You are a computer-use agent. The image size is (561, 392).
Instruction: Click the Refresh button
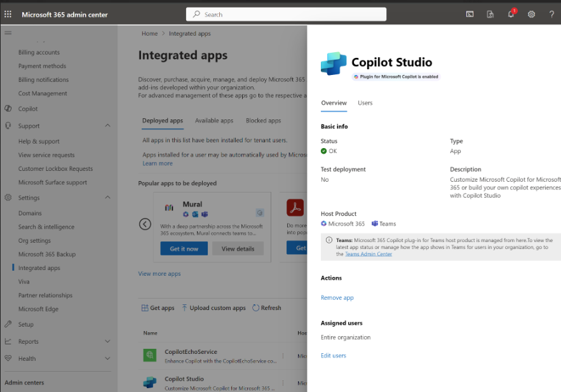point(267,308)
